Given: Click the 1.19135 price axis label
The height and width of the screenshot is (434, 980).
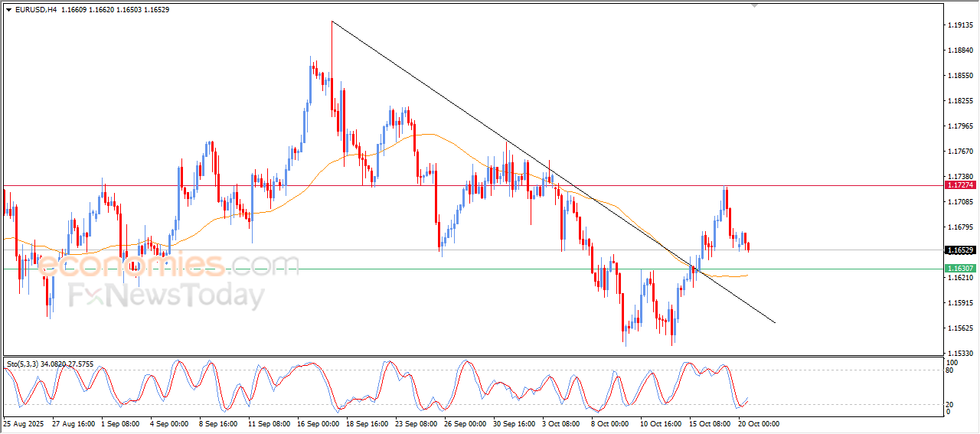Looking at the screenshot, I should click(x=960, y=25).
